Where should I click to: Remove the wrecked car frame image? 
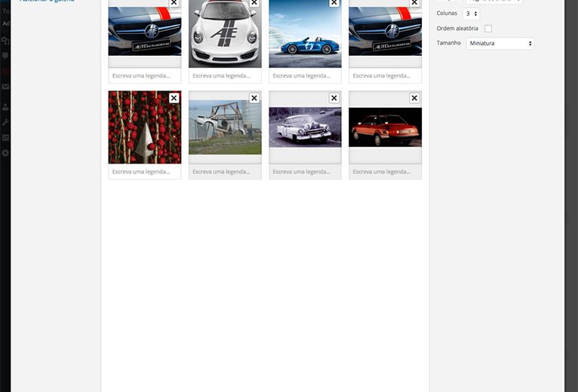coord(254,98)
